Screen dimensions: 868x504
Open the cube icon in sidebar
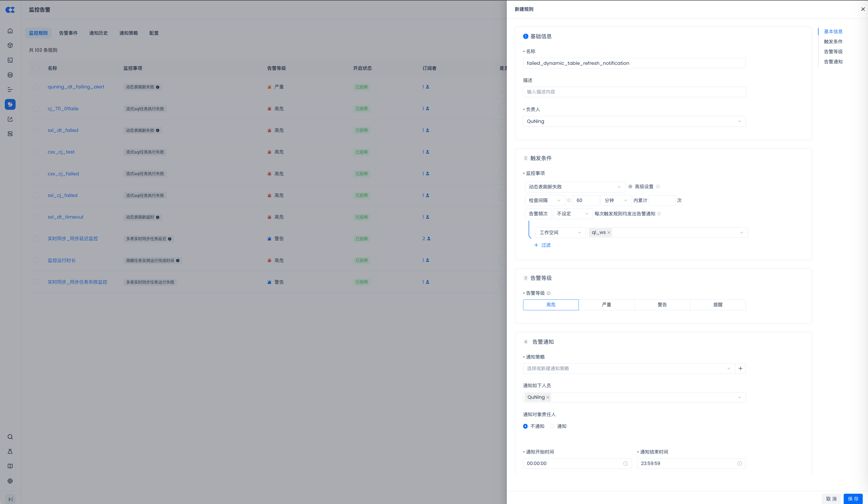tap(10, 45)
